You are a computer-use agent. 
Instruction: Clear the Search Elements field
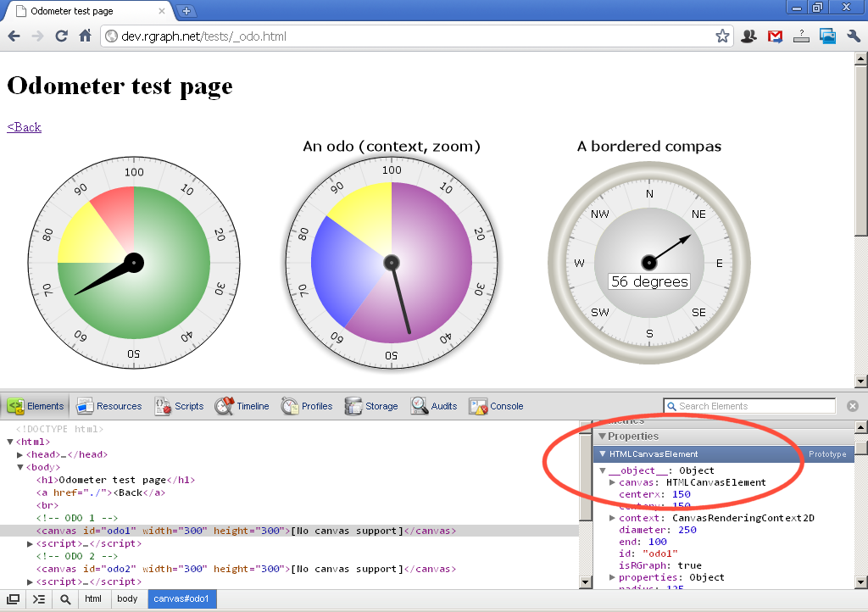point(852,406)
